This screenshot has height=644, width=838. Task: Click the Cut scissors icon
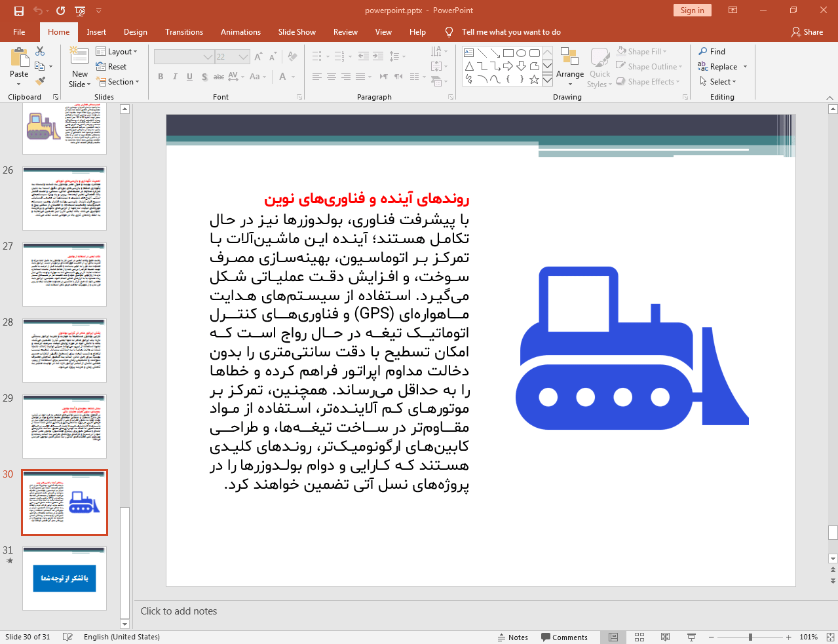(40, 51)
